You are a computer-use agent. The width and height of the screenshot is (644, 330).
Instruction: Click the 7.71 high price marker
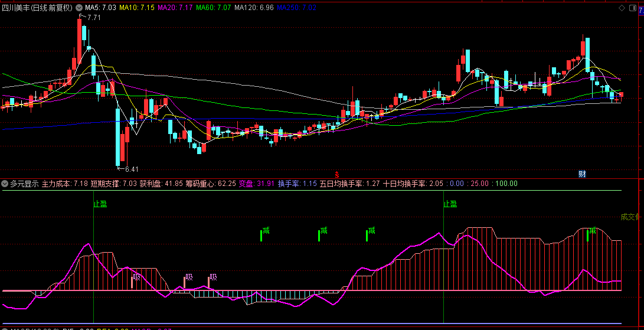pyautogui.click(x=93, y=18)
